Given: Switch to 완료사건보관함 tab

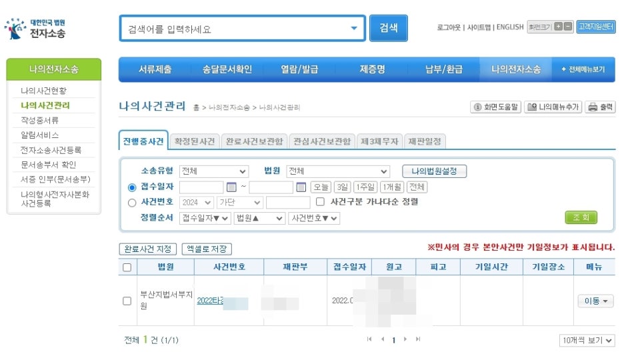Looking at the screenshot, I should [x=254, y=141].
